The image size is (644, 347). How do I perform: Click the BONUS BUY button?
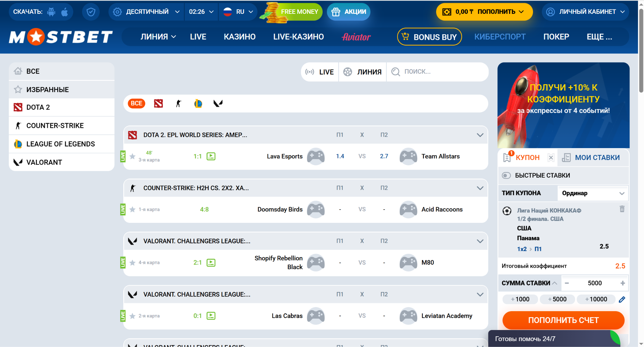[x=430, y=37]
